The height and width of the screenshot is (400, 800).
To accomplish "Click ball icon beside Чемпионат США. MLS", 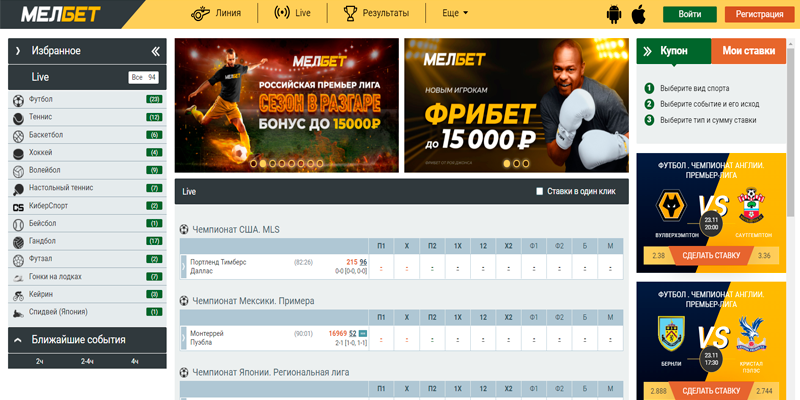I will click(x=184, y=230).
